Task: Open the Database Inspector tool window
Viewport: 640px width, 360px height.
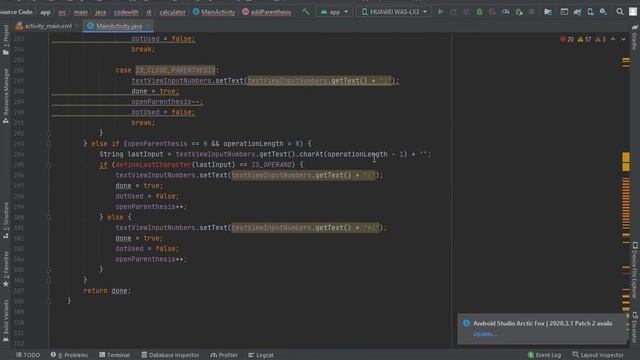Action: [170, 355]
